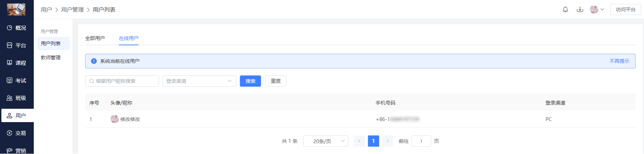Screen dimensions: 644x154
Task: Open the download center icon
Action: 580,9
